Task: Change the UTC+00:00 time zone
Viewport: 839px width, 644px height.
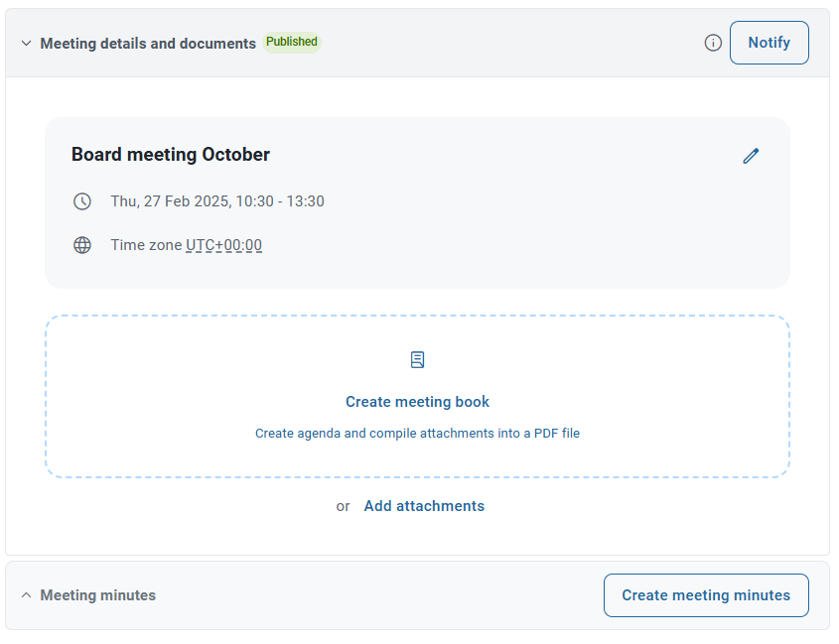Action: coord(224,244)
